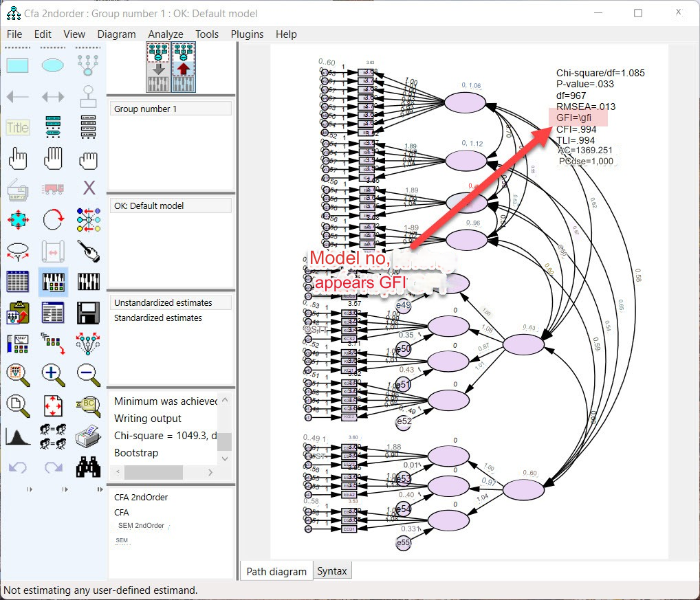Click the Save diagram floppy disk icon
The height and width of the screenshot is (600, 700).
(88, 313)
